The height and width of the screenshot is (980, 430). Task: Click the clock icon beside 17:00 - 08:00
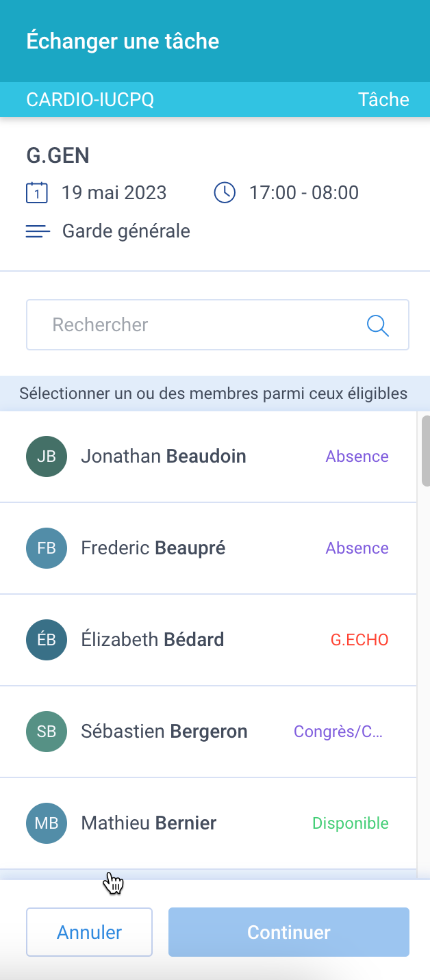pyautogui.click(x=225, y=192)
